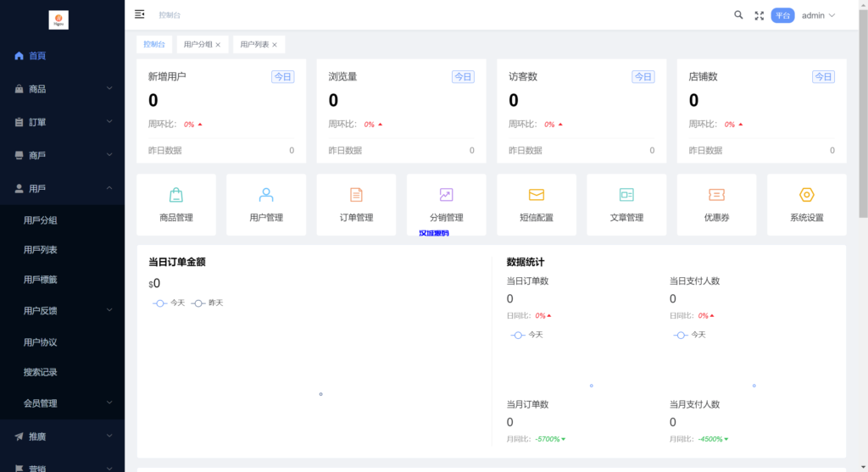Click the -5700% value under 当月订单数

click(549, 439)
